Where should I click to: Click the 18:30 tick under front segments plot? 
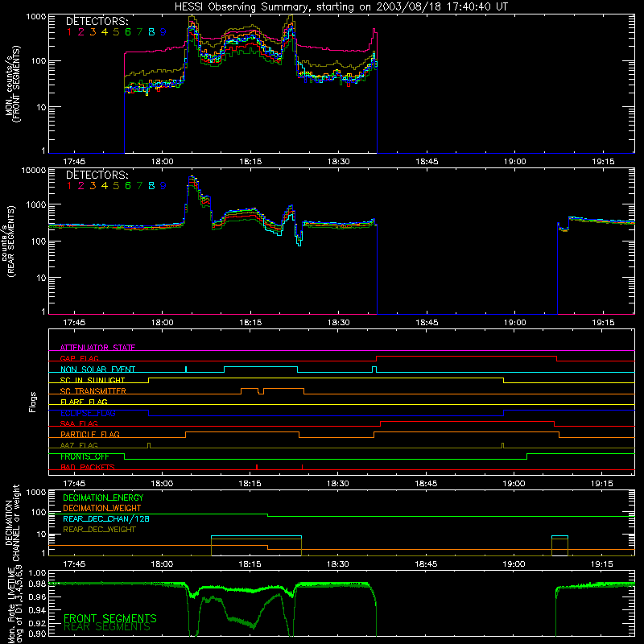pos(338,162)
